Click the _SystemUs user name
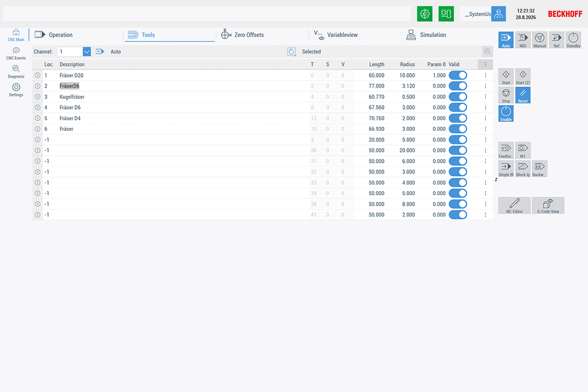Image resolution: width=588 pixels, height=392 pixels. (477, 14)
